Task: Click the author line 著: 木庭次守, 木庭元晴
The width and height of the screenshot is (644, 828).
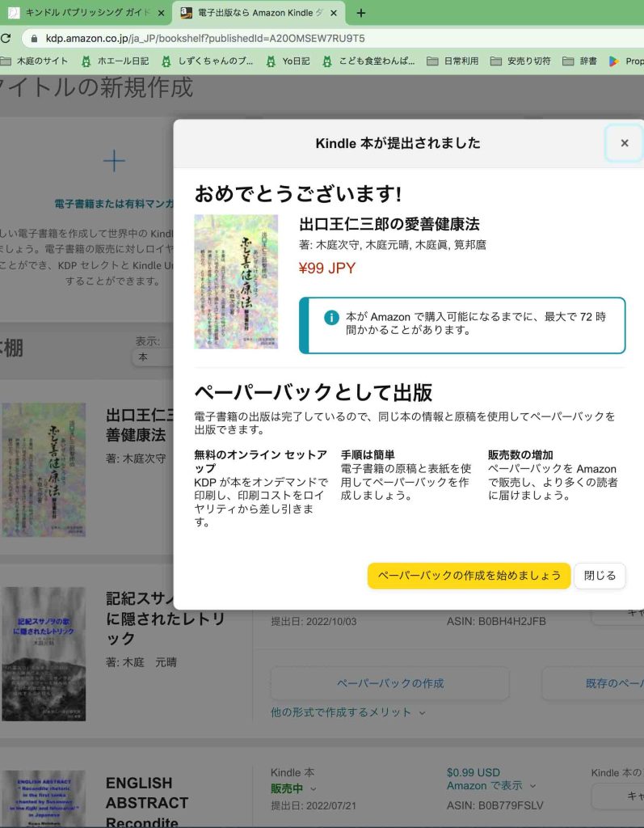Action: tap(393, 245)
